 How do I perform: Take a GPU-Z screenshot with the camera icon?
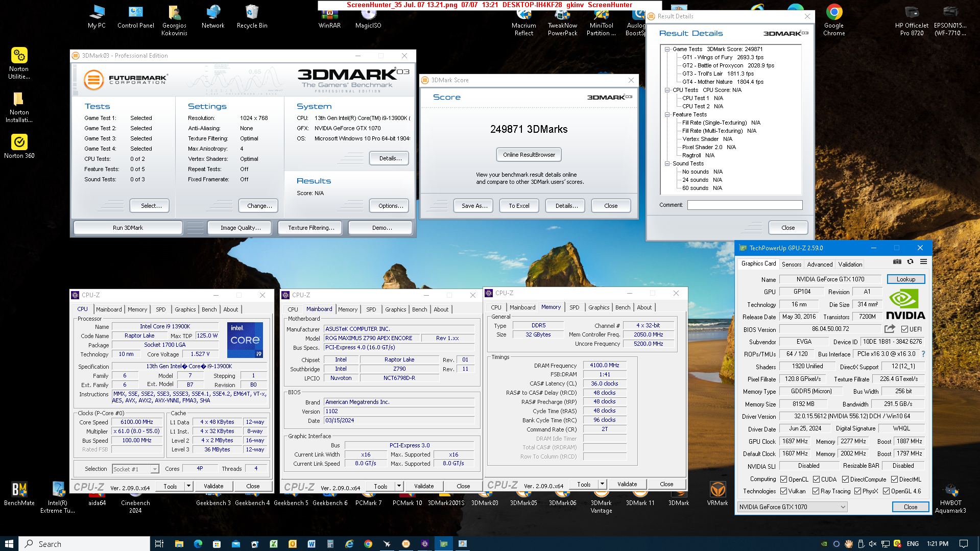(x=897, y=262)
